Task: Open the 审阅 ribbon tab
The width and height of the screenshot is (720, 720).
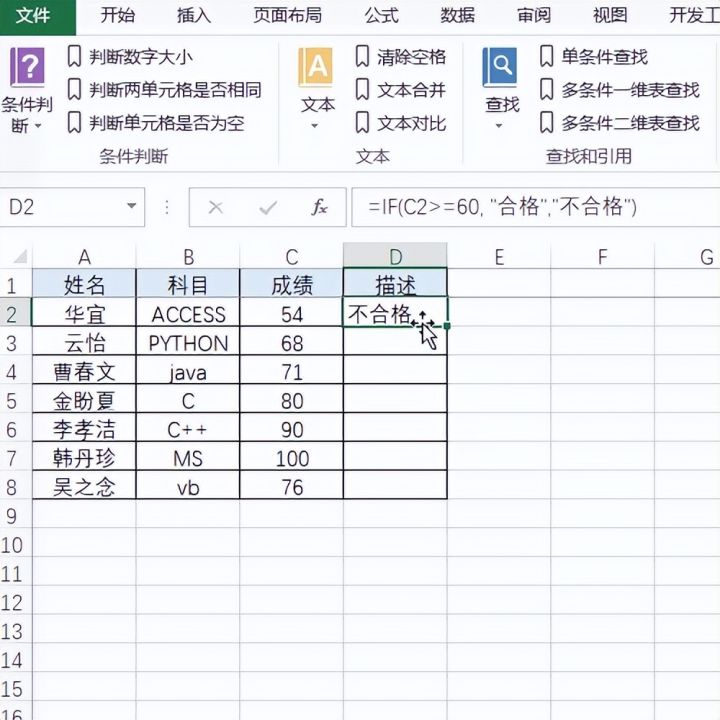Action: click(x=534, y=16)
